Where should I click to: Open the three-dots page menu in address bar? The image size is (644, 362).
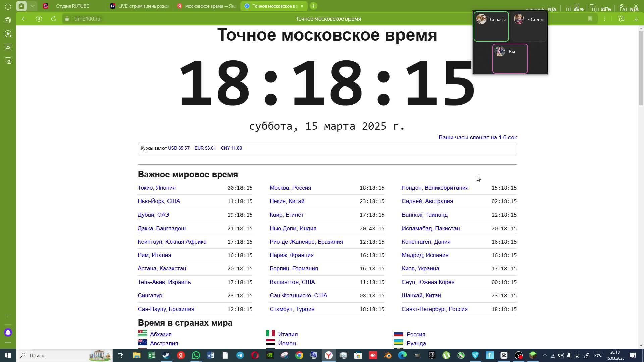605,19
